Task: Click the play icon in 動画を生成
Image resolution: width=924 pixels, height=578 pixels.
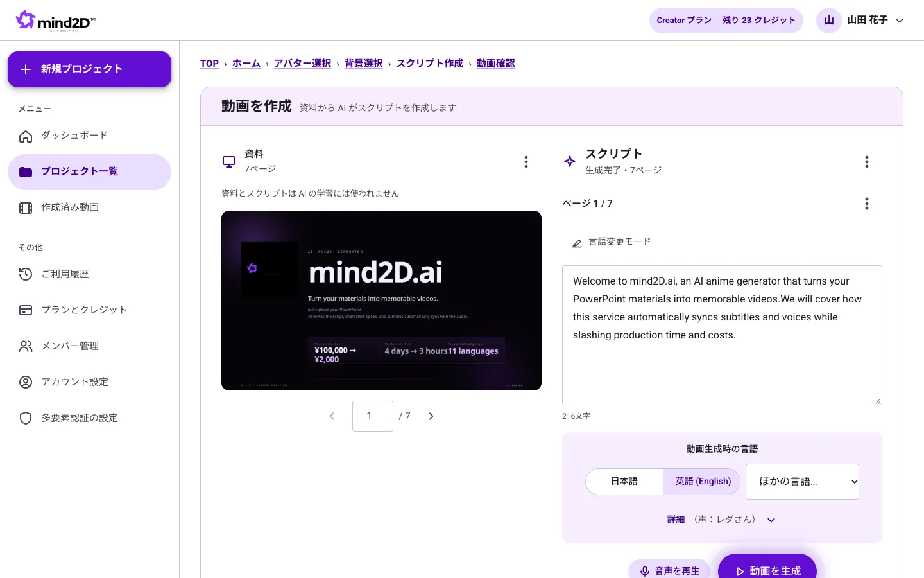Action: pyautogui.click(x=740, y=572)
